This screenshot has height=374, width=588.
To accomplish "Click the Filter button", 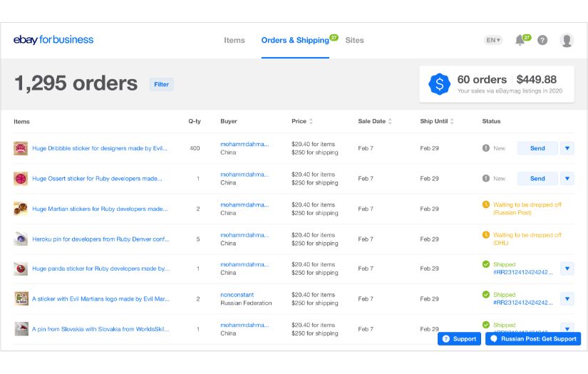I will coord(161,84).
